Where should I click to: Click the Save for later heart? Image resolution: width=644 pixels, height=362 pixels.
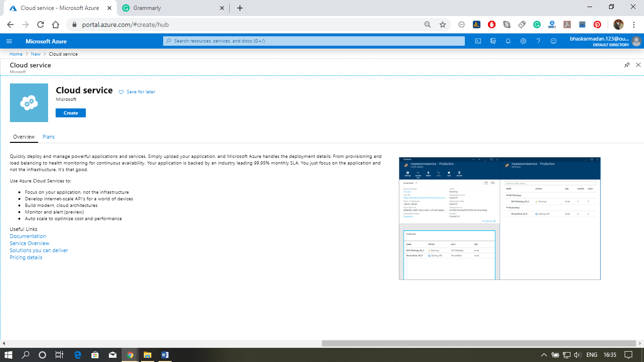(121, 92)
